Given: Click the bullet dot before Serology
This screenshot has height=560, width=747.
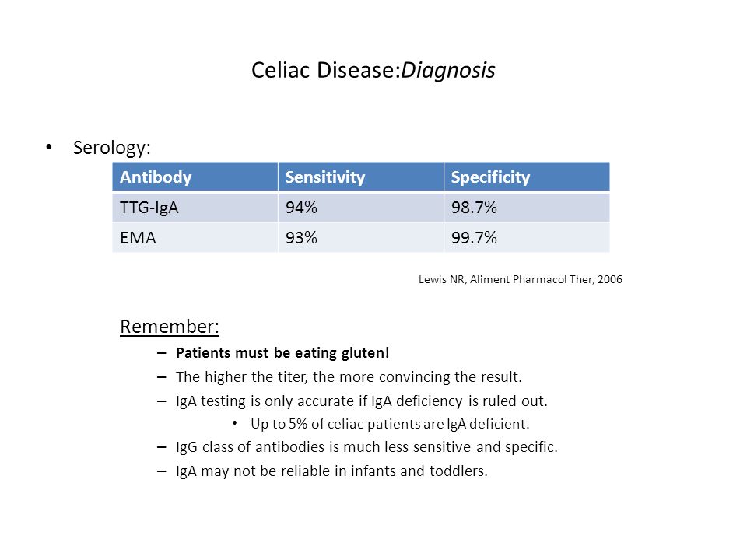Looking at the screenshot, I should 48,147.
